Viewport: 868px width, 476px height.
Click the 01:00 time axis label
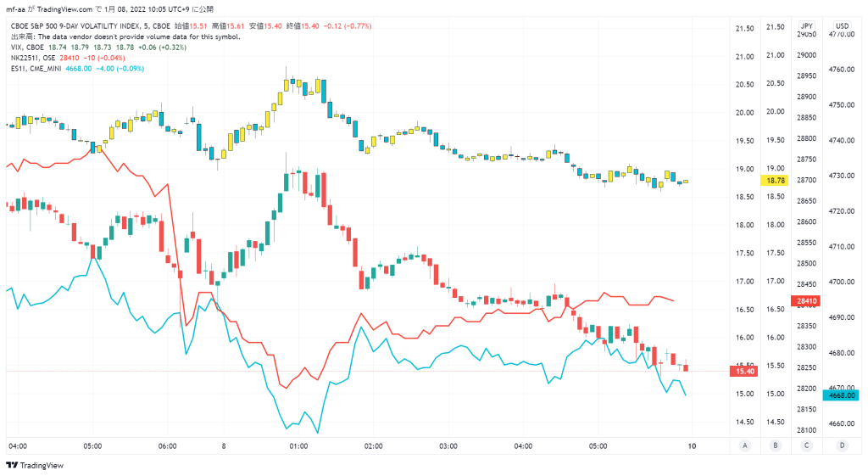coord(298,446)
